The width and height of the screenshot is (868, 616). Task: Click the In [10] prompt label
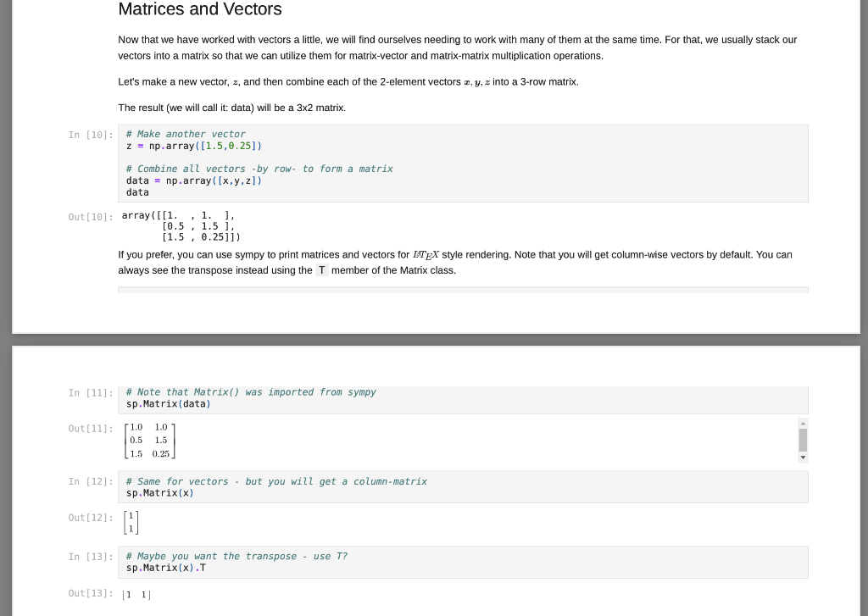tap(90, 134)
